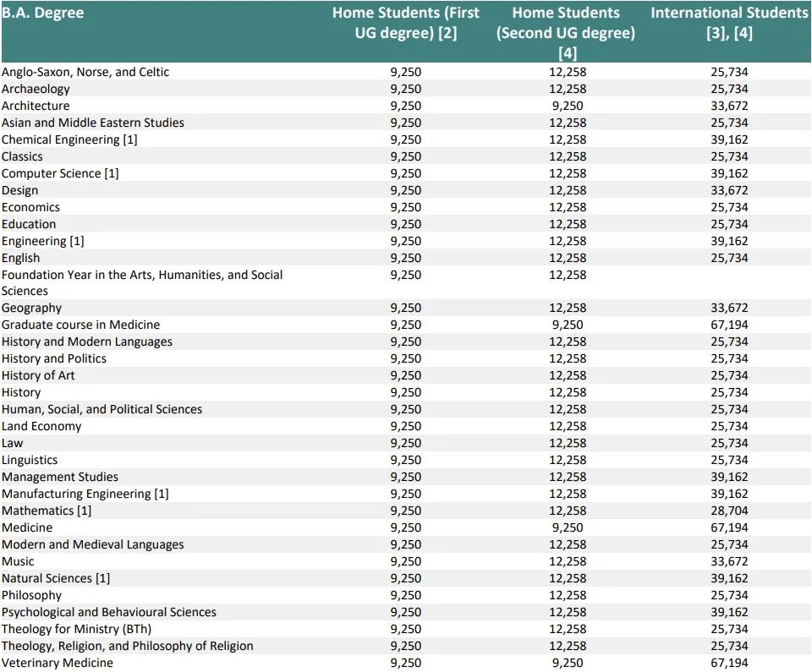The image size is (812, 672).
Task: Select 'Veterinary Medicine' row label
Action: click(58, 664)
